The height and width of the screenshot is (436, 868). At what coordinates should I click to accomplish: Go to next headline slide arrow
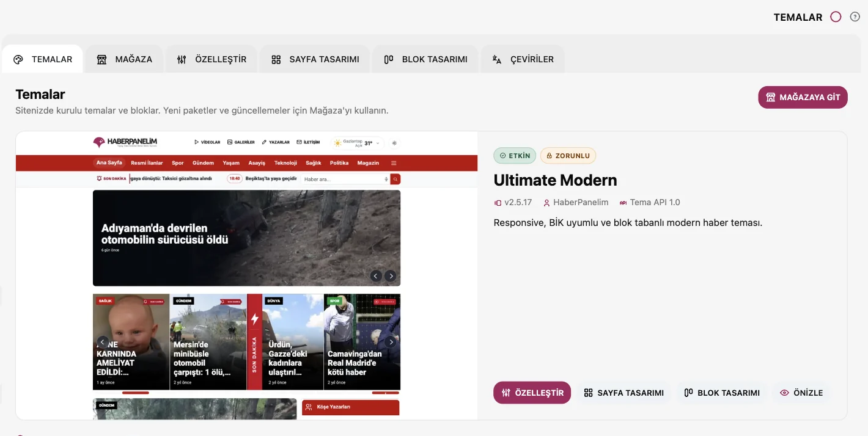pyautogui.click(x=391, y=276)
